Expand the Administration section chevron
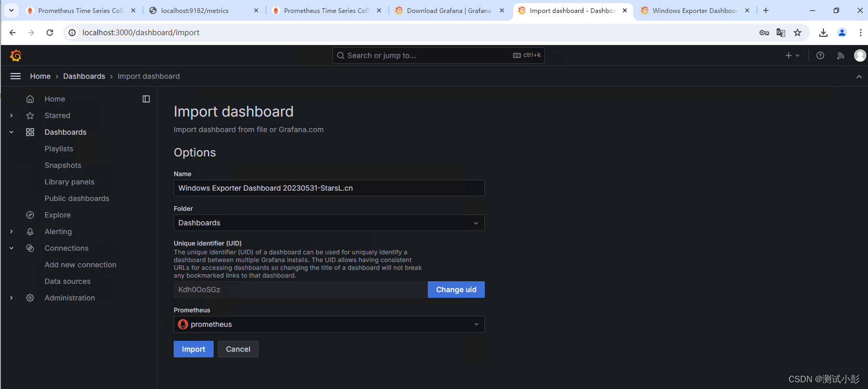The width and height of the screenshot is (868, 389). 11,298
